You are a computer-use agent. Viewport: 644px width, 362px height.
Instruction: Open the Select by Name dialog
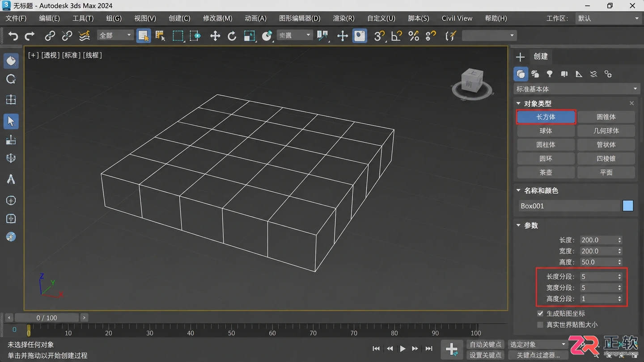click(160, 36)
